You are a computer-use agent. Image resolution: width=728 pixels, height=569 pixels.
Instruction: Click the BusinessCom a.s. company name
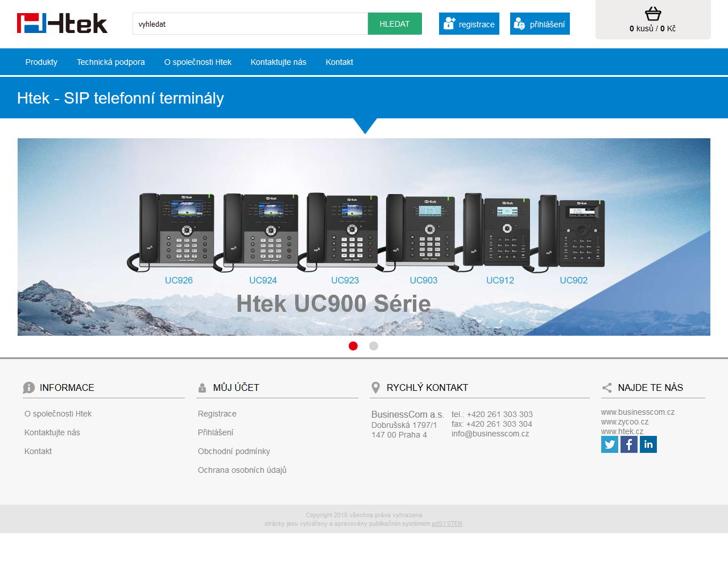[408, 414]
